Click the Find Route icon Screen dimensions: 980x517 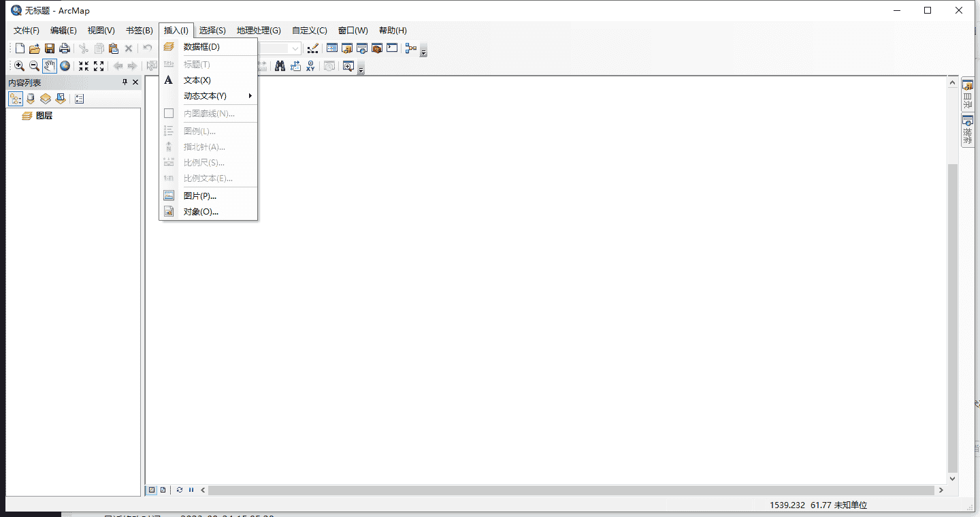[295, 66]
